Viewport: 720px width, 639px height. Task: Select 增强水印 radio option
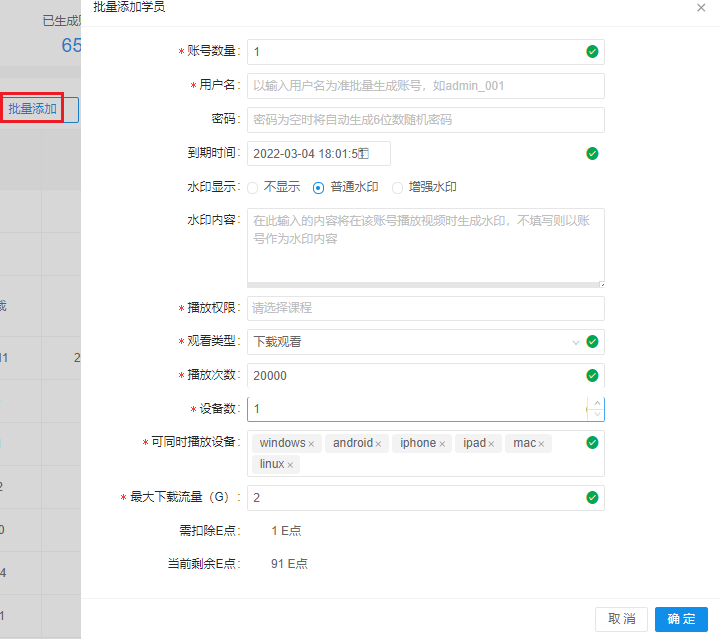(x=397, y=187)
